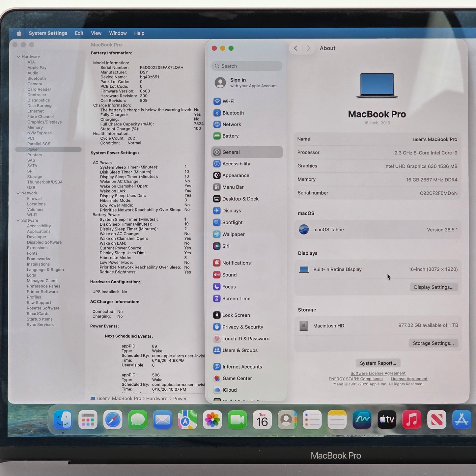Open Freeform app in Dock
Image resolution: width=476 pixels, height=476 pixels.
[x=362, y=420]
